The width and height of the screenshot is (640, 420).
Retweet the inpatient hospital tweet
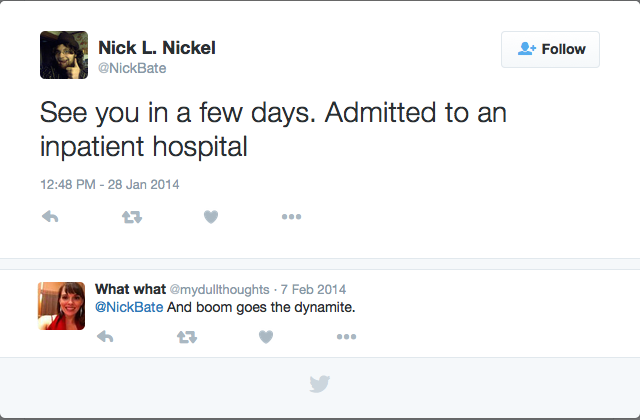131,217
